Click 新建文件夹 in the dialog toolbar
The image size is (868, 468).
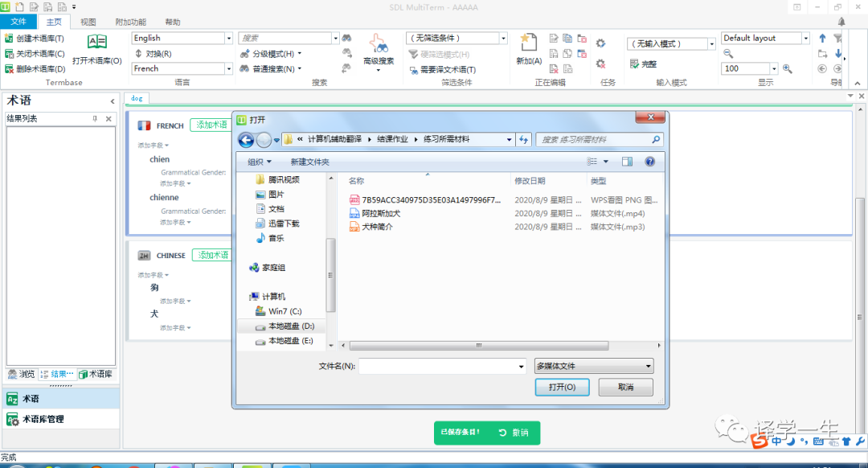pyautogui.click(x=310, y=162)
